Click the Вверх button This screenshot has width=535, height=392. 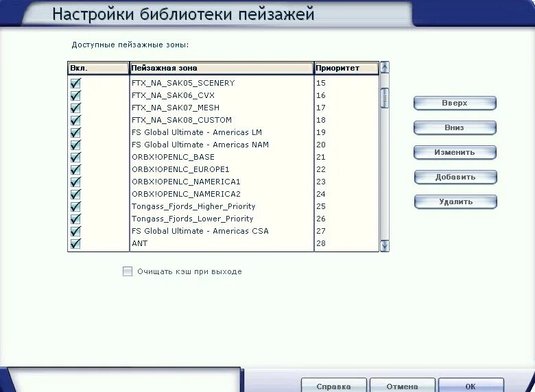point(455,103)
